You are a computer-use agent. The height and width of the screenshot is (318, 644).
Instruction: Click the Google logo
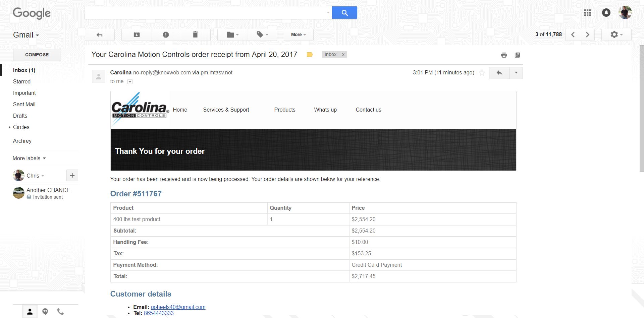pyautogui.click(x=32, y=13)
